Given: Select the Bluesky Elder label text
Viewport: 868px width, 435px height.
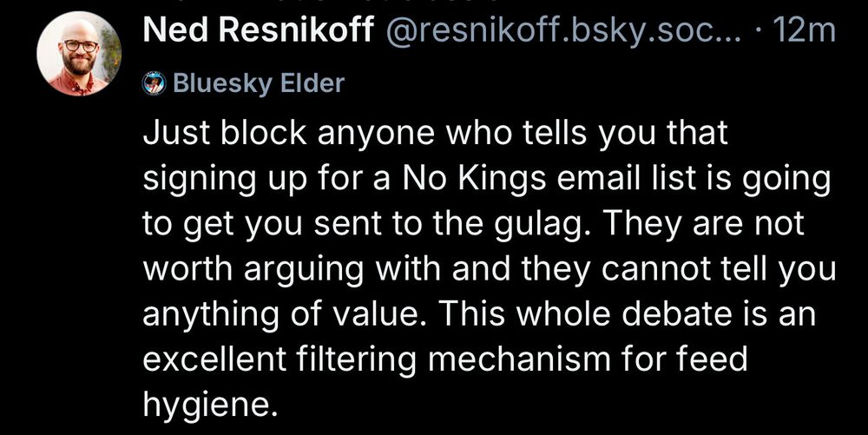Looking at the screenshot, I should [259, 83].
